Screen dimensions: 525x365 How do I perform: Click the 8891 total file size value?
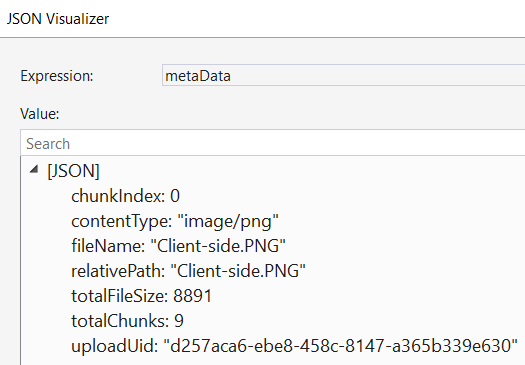point(193,296)
